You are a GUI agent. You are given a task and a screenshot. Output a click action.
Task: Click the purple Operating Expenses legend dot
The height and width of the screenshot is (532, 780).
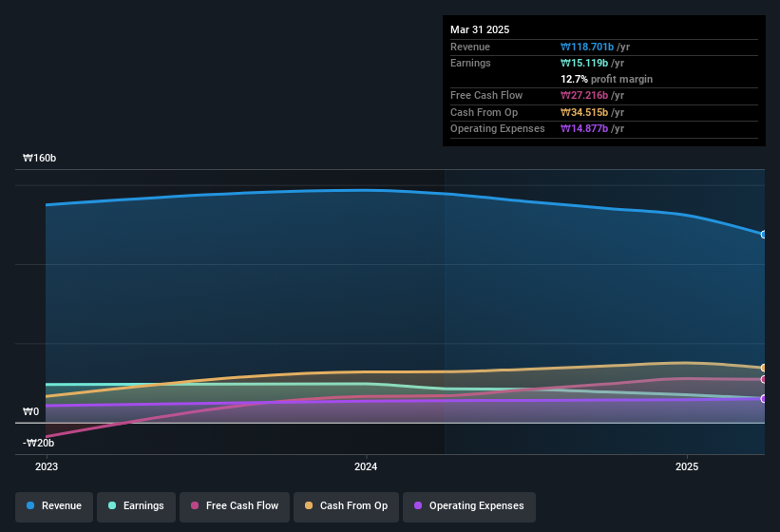coord(418,505)
